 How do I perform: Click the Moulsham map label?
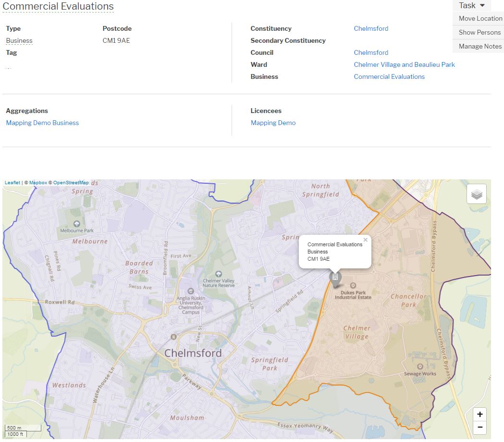coord(187,417)
